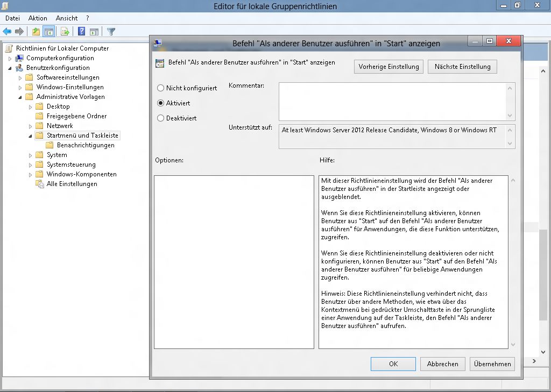Choose the Aktiviert option
The height and width of the screenshot is (392, 551).
pyautogui.click(x=160, y=103)
